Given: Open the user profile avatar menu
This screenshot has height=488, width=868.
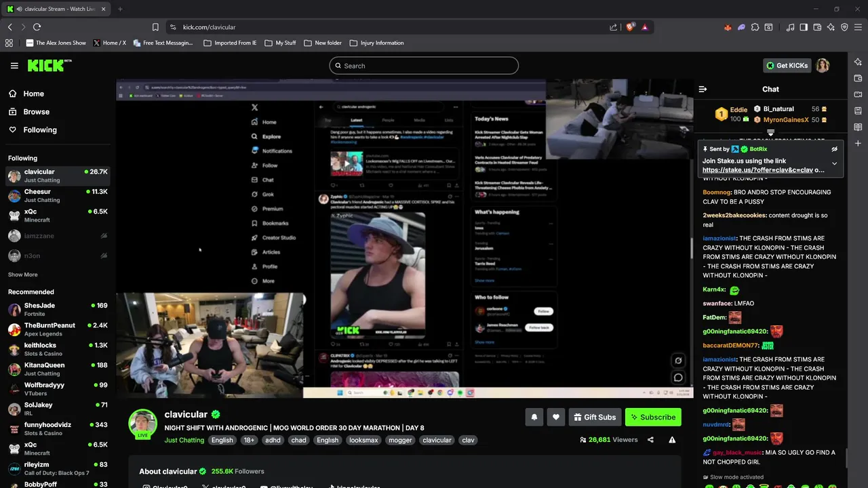Looking at the screenshot, I should pyautogui.click(x=823, y=66).
